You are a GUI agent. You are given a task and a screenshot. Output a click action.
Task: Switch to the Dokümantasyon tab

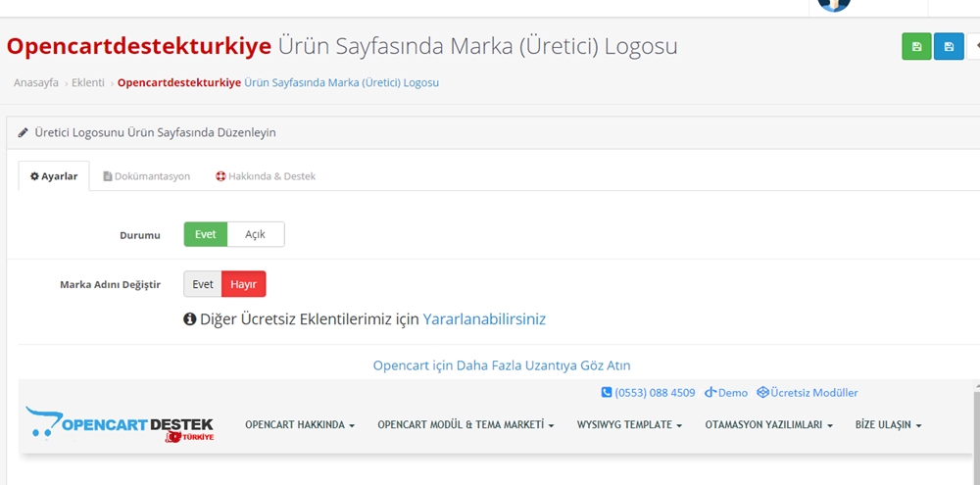coord(147,176)
